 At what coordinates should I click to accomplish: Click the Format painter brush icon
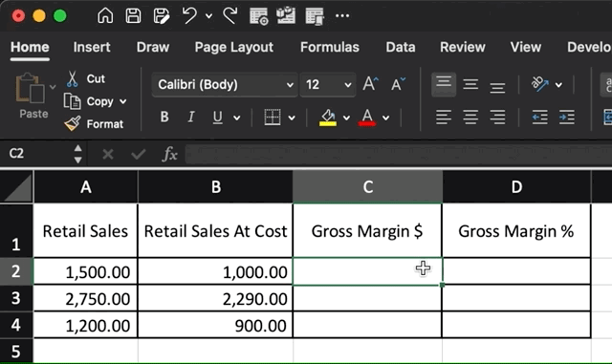point(73,123)
